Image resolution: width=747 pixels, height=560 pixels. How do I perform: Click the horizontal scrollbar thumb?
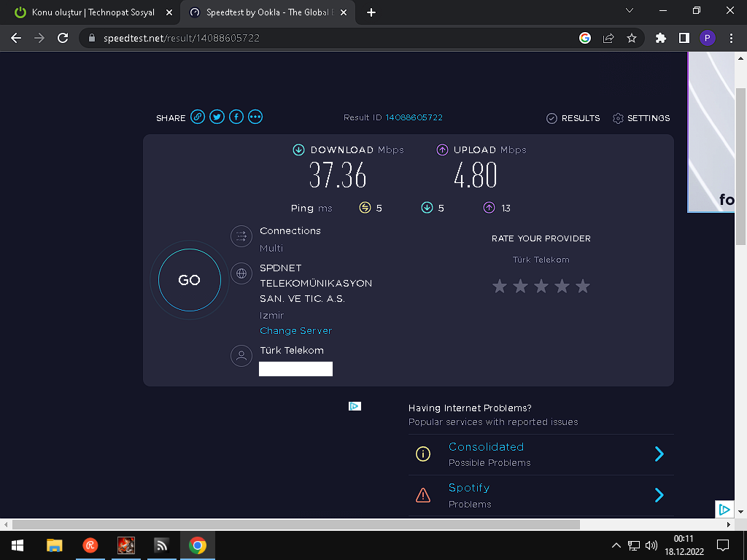tap(296, 524)
